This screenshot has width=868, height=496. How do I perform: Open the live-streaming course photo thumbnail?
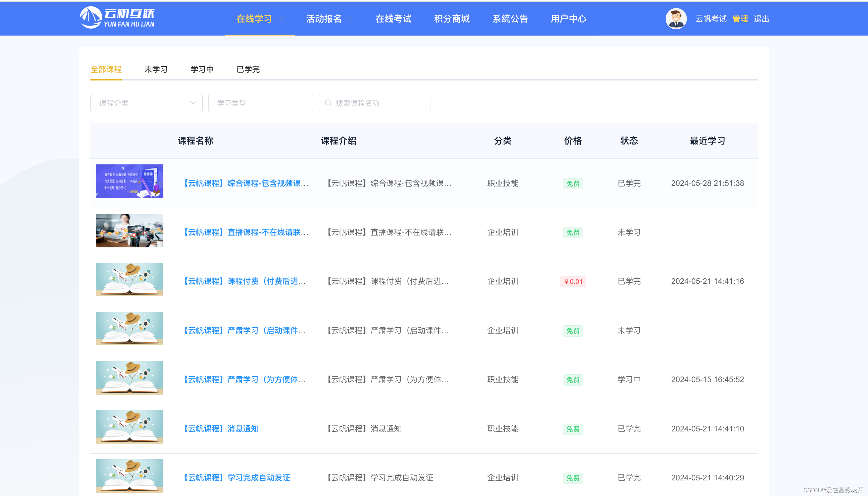tap(129, 231)
